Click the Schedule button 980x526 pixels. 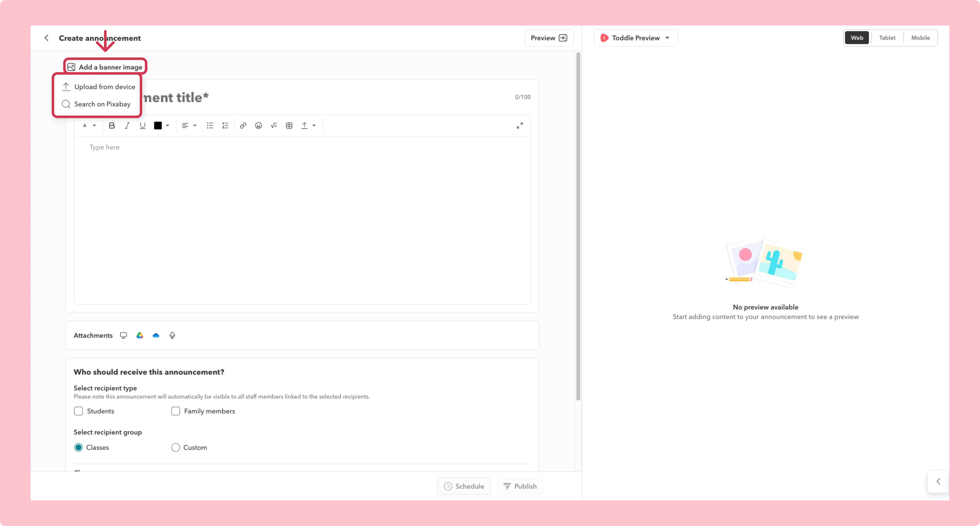point(464,486)
